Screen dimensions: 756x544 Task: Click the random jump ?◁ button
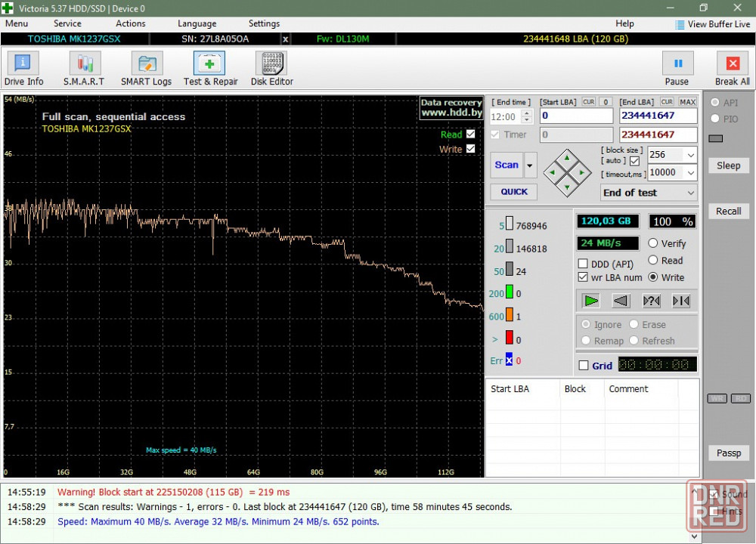point(652,301)
